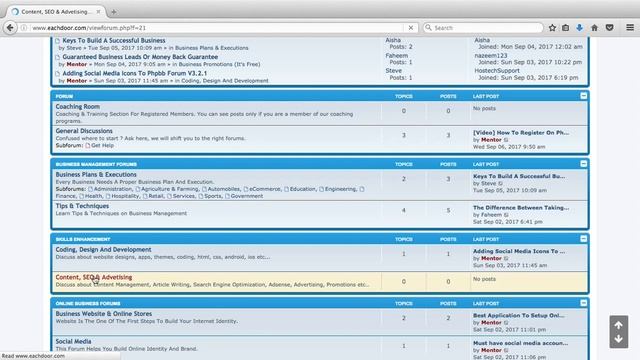Open the Engineering subforum
This screenshot has height=360, width=640.
340,189
